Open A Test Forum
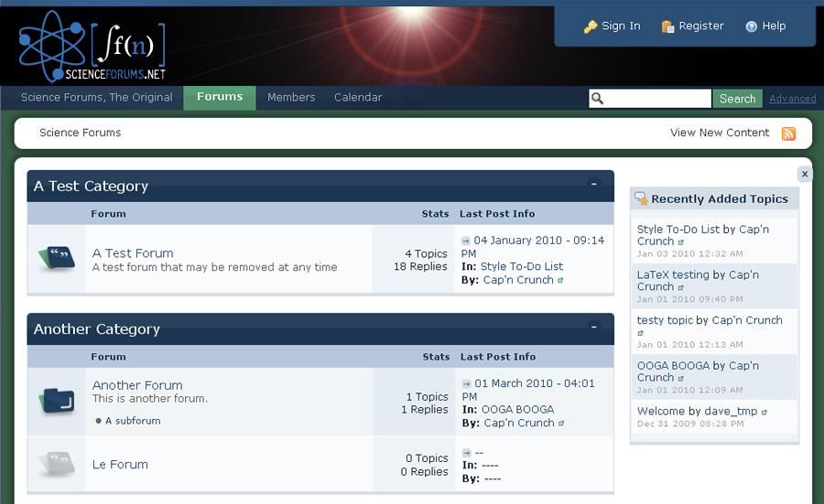The width and height of the screenshot is (824, 504). pyautogui.click(x=133, y=253)
